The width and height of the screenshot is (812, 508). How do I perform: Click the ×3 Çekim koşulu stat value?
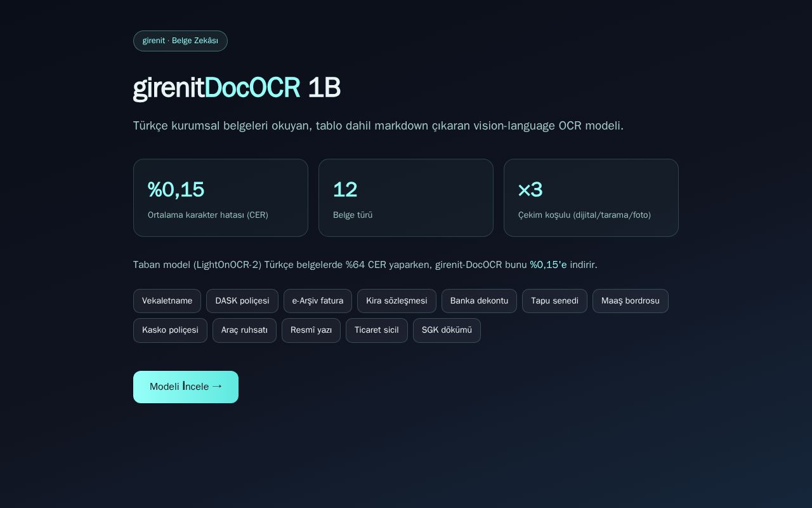point(530,190)
